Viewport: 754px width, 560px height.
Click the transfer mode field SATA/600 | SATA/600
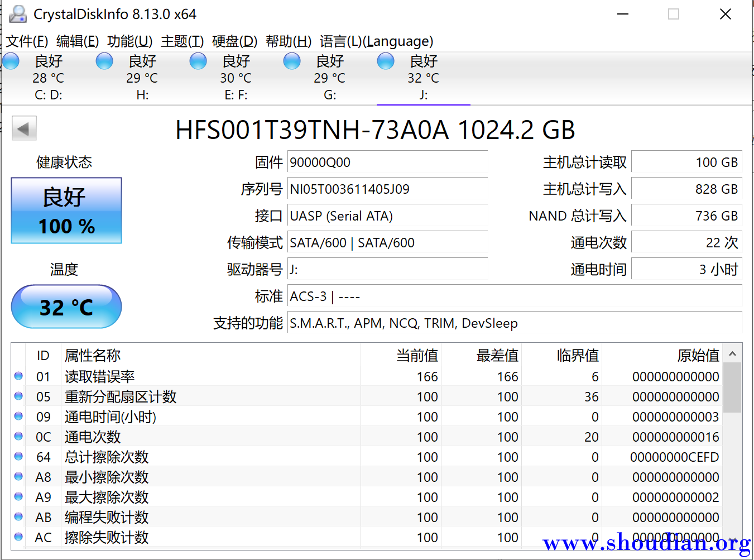[x=387, y=242]
